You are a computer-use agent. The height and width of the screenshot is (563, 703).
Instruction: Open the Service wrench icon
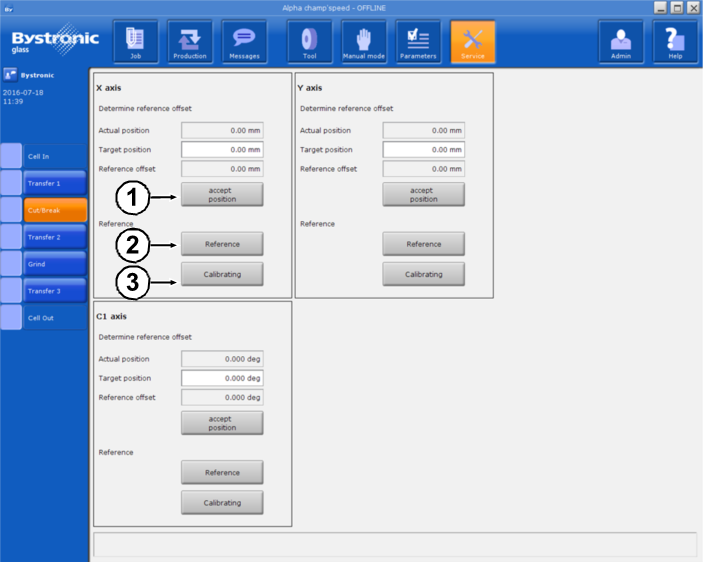472,41
